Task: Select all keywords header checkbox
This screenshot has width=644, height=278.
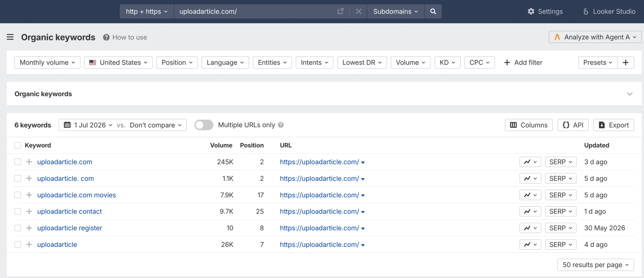Action: tap(18, 145)
